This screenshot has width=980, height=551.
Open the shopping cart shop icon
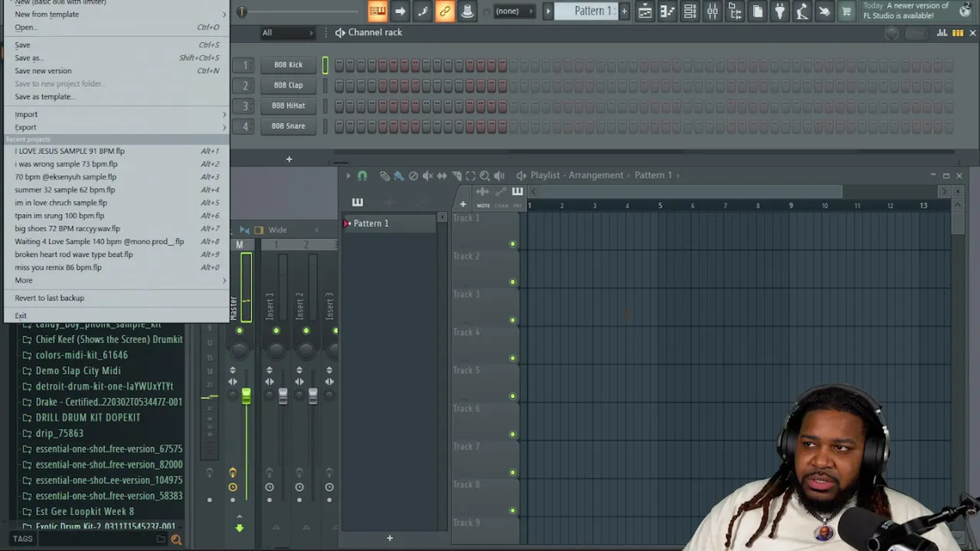pyautogui.click(x=847, y=11)
